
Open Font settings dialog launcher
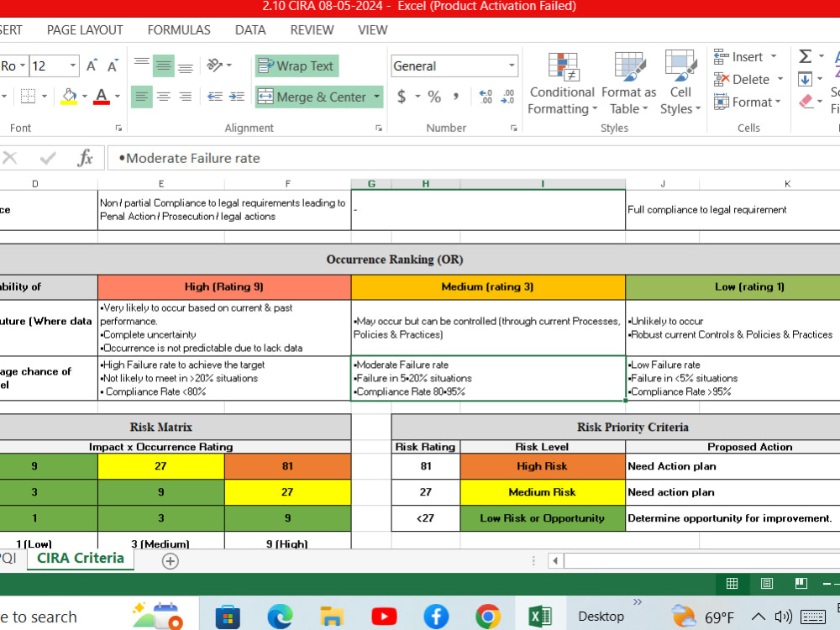click(x=118, y=128)
